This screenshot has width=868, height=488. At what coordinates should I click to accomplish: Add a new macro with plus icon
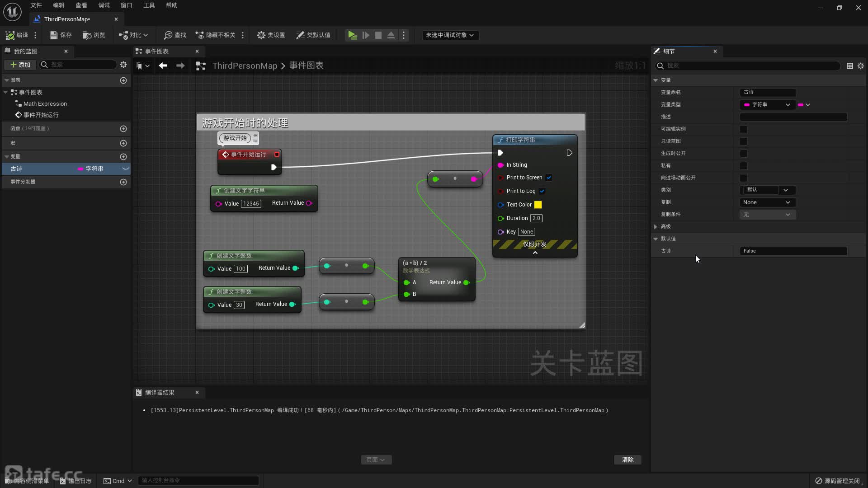[123, 143]
